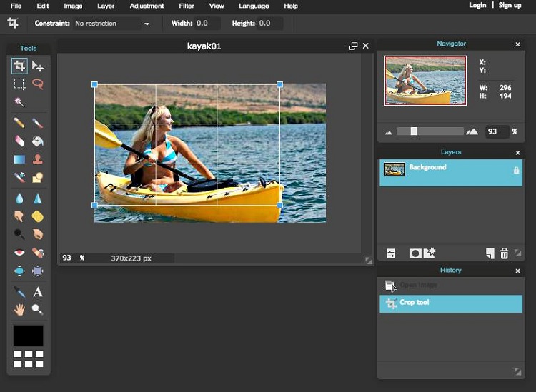Image resolution: width=536 pixels, height=392 pixels.
Task: Pick the Wand tool
Action: click(x=19, y=102)
